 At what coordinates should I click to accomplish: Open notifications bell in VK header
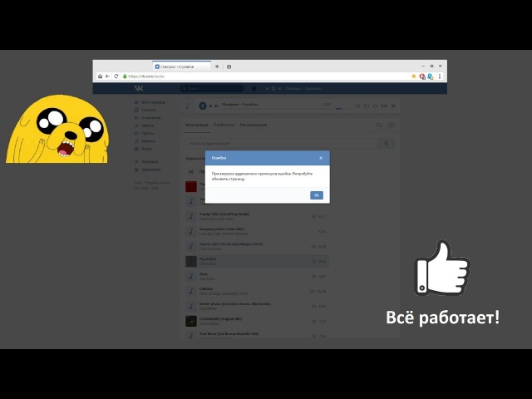pyautogui.click(x=254, y=89)
